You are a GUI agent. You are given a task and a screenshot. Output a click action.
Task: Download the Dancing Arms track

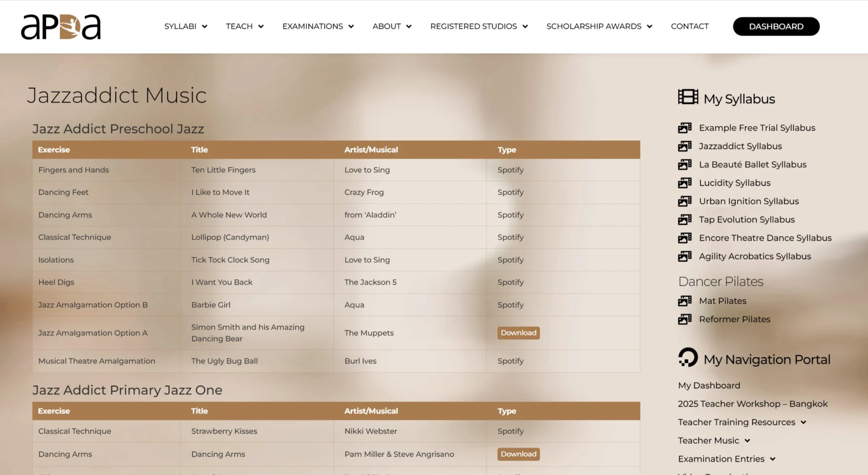[518, 454]
